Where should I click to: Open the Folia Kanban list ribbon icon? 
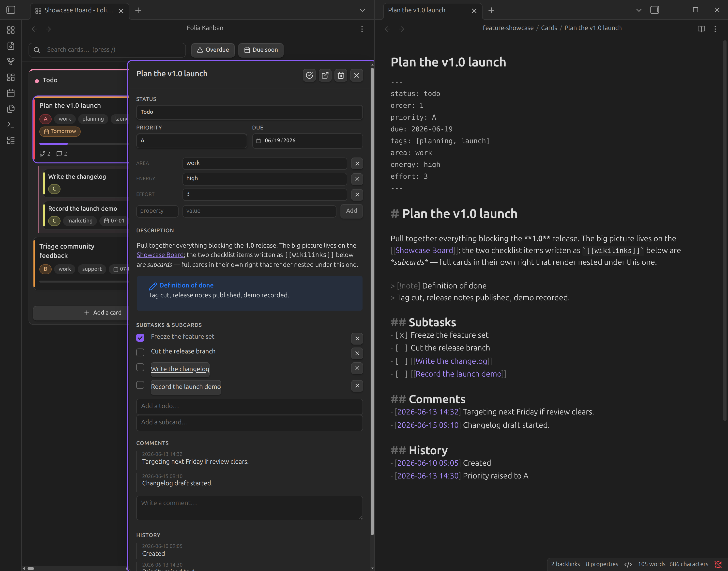pyautogui.click(x=11, y=140)
